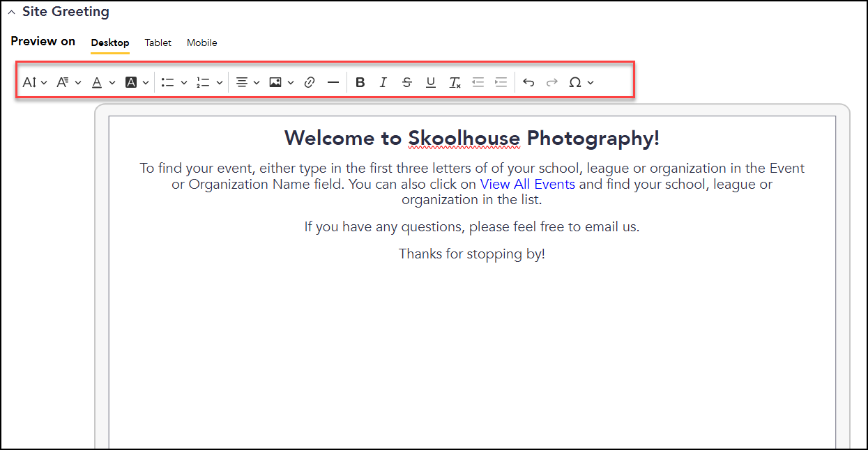868x450 pixels.
Task: Click the "If you have any questions" line
Action: point(472,226)
